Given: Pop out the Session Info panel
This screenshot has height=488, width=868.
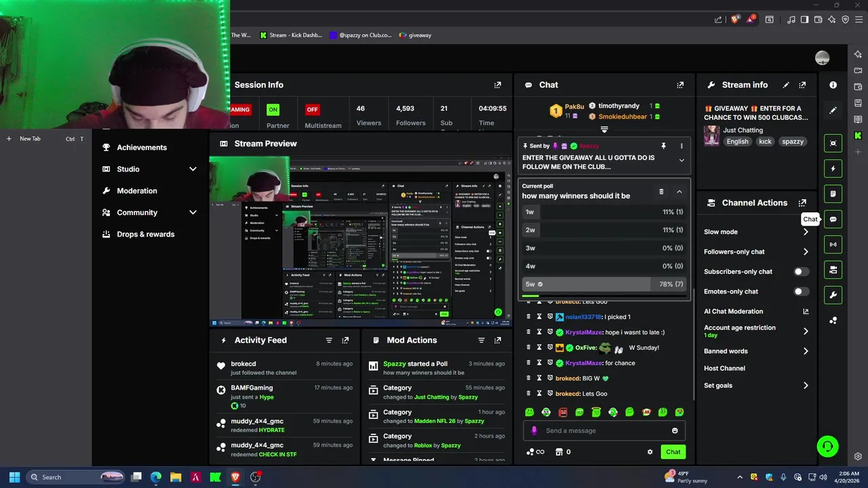Looking at the screenshot, I should [498, 85].
